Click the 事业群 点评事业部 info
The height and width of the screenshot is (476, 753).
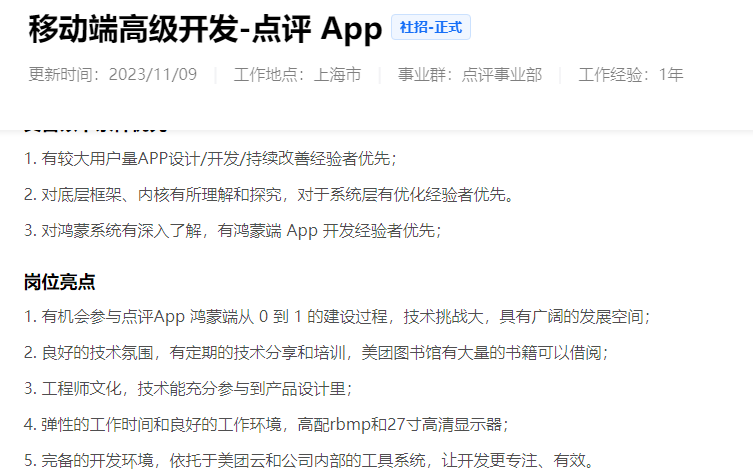click(469, 75)
